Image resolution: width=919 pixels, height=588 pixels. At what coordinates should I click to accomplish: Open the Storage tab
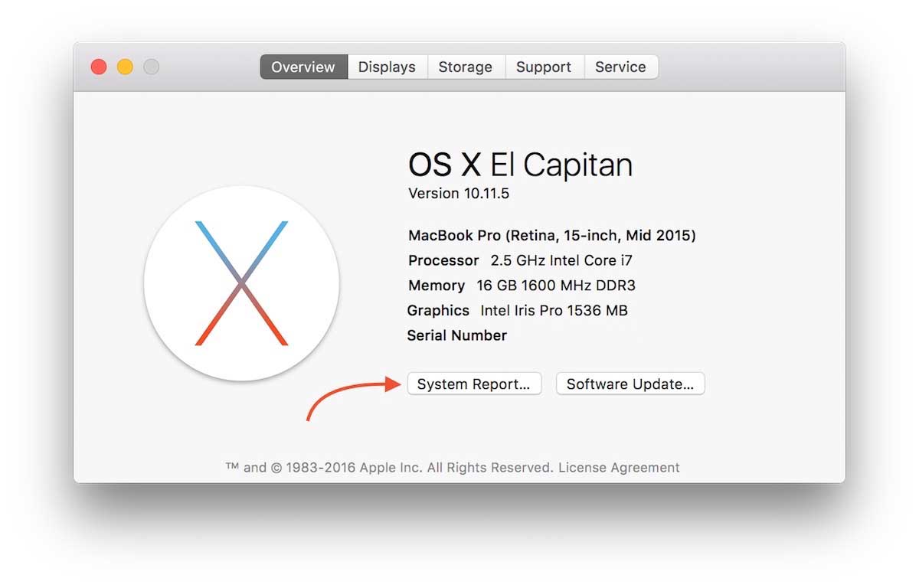click(x=466, y=67)
